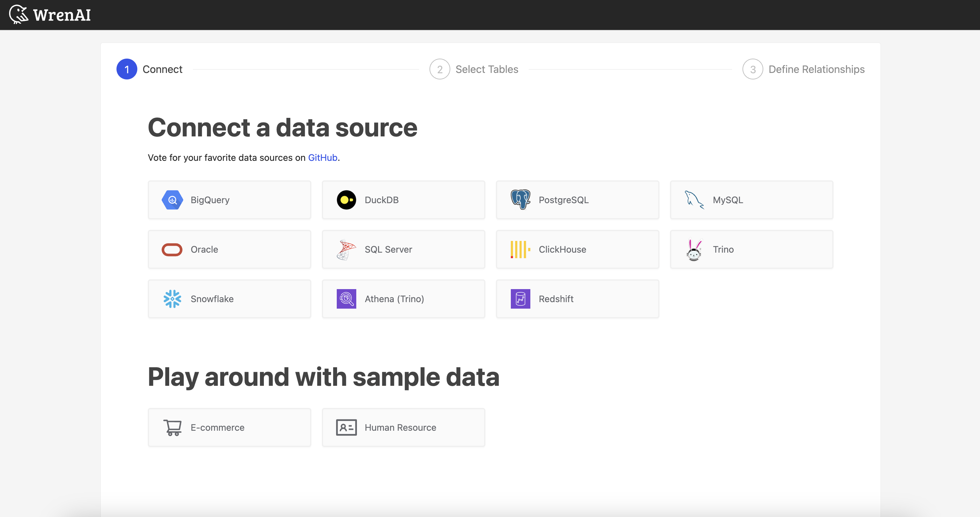Load the E-commerce sample dataset
The image size is (980, 517).
(229, 427)
